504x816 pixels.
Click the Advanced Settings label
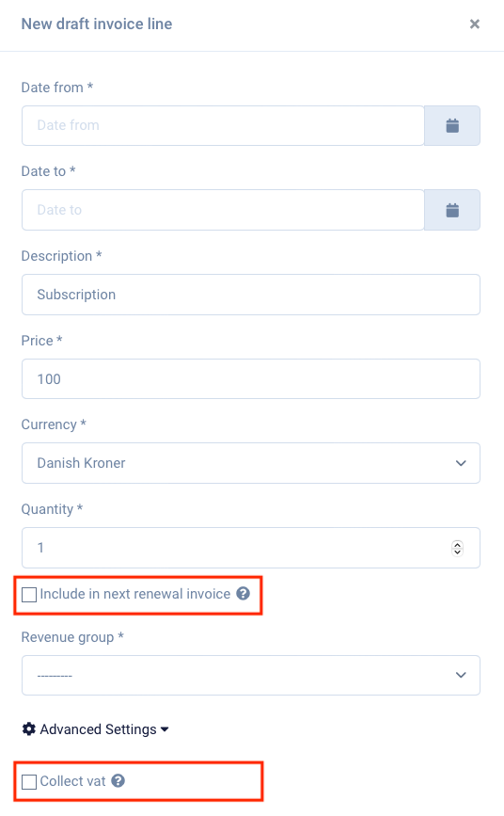pos(99,729)
